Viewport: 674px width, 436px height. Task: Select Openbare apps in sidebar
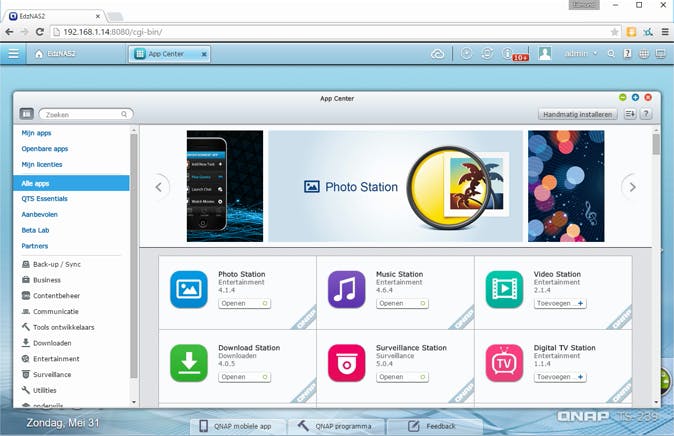pyautogui.click(x=45, y=149)
